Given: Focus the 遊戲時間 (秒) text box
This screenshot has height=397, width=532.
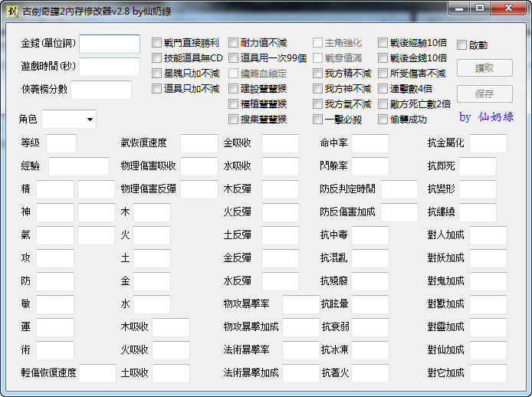Looking at the screenshot, I should tap(109, 67).
